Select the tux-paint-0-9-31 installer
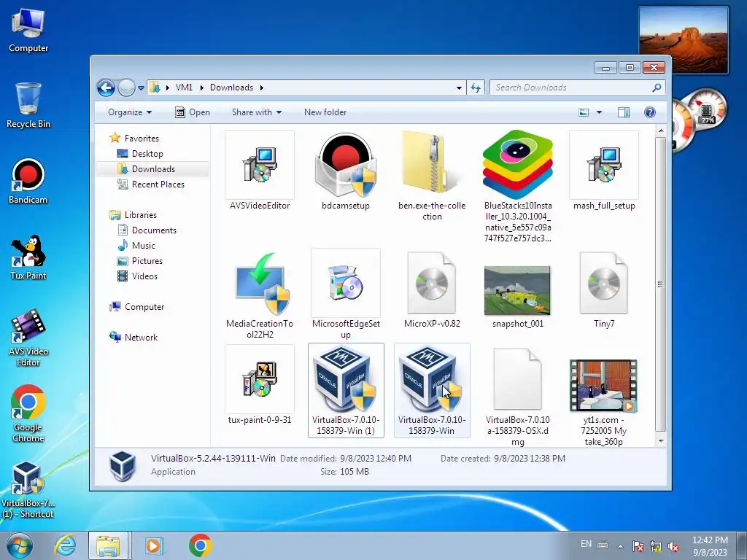 260,385
